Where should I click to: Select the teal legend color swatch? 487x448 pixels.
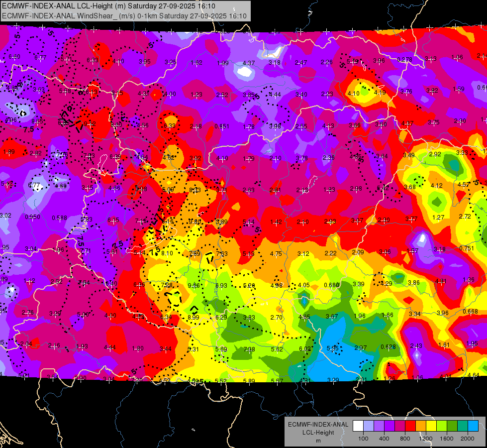tap(463, 426)
